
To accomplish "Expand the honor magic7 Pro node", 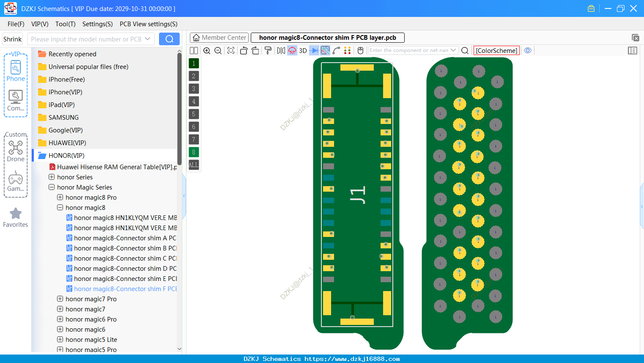I will point(60,299).
